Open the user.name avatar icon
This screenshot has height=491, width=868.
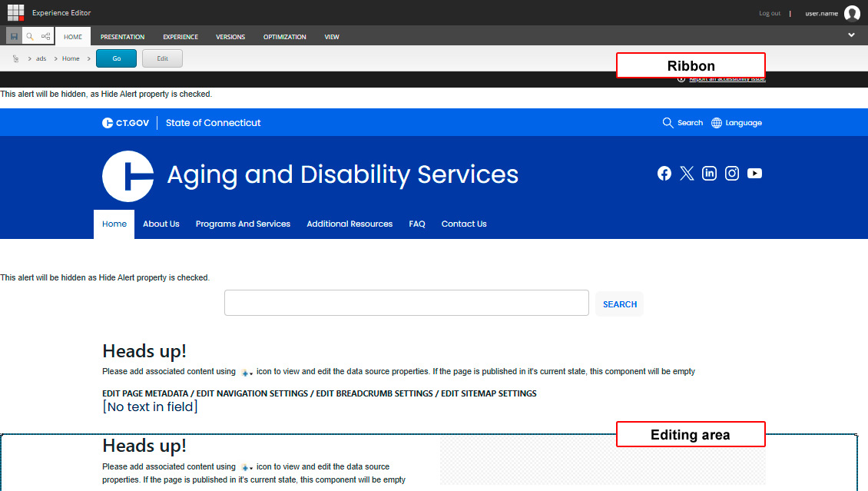852,12
